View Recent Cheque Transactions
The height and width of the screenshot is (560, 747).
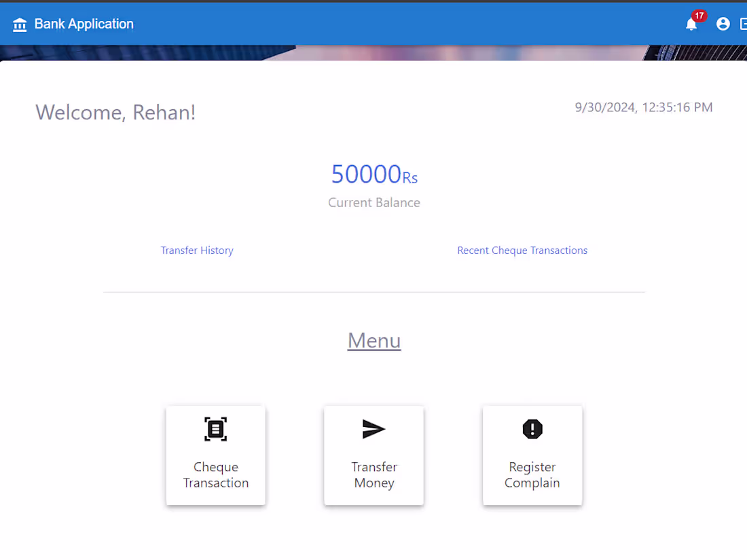pyautogui.click(x=522, y=250)
